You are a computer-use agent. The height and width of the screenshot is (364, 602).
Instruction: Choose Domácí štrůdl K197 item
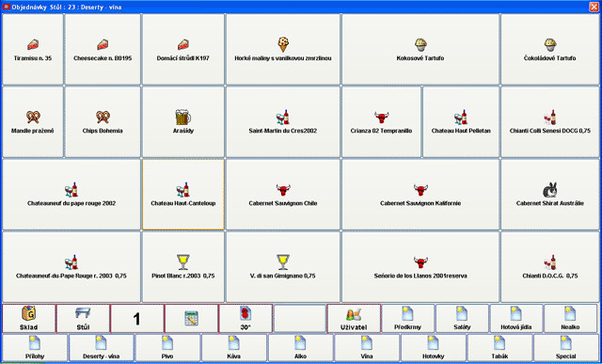tap(183, 50)
